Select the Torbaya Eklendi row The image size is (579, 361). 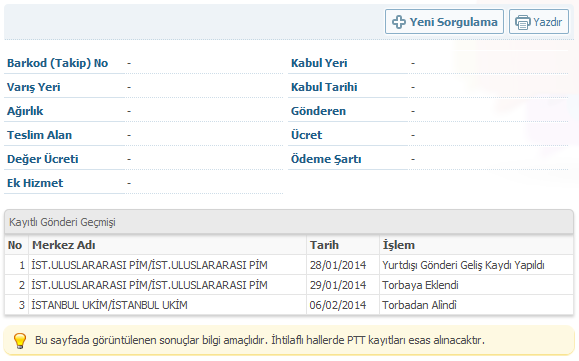pos(289,285)
